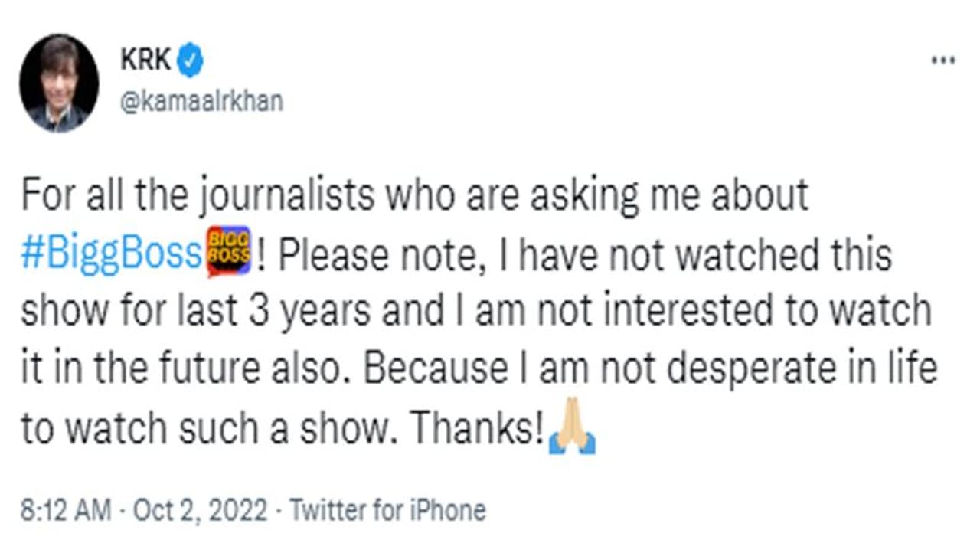Click the word "Thanks!" in the tweet

click(476, 430)
